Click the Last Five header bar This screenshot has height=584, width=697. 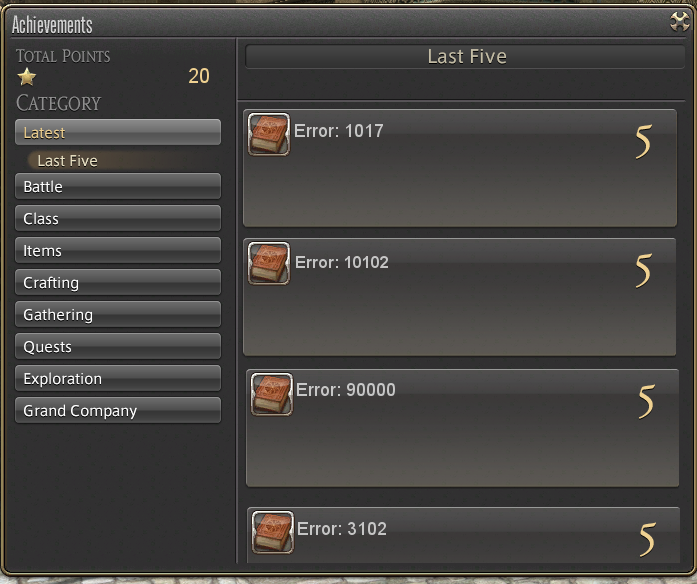pos(465,56)
